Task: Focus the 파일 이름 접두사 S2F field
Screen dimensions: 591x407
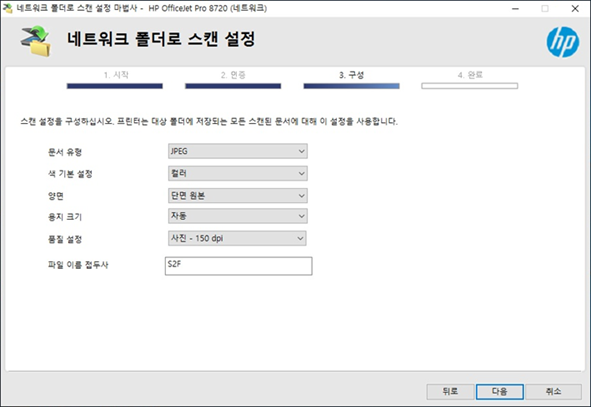Action: point(238,266)
